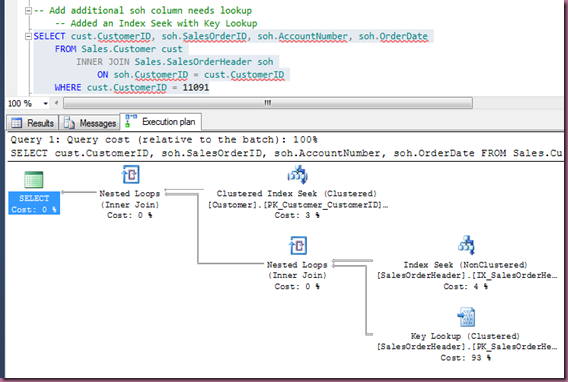
Task: Select the top Nested Loops operator icon
Action: (x=130, y=175)
